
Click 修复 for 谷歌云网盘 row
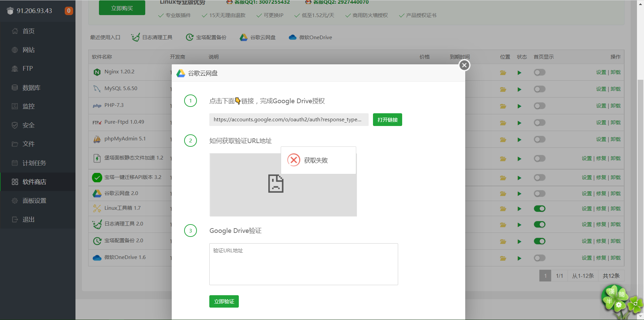tap(601, 194)
